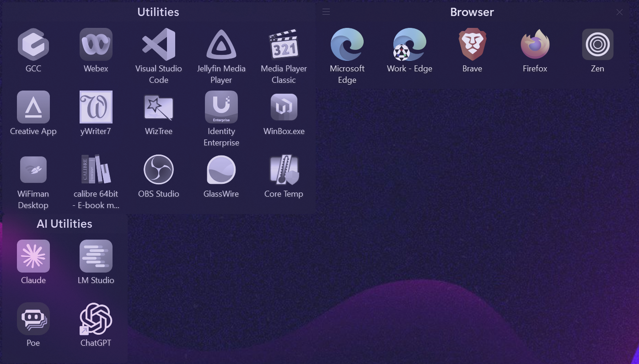Launch Core Temp utility

click(x=284, y=170)
